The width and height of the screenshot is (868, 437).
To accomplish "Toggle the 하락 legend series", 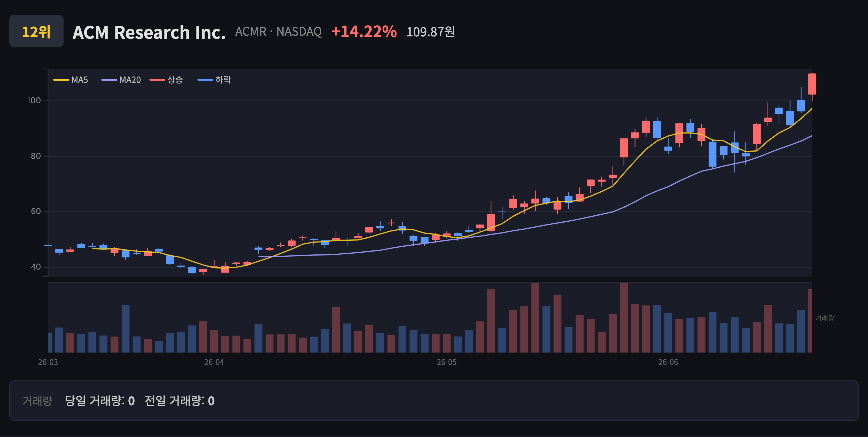I will click(x=214, y=80).
